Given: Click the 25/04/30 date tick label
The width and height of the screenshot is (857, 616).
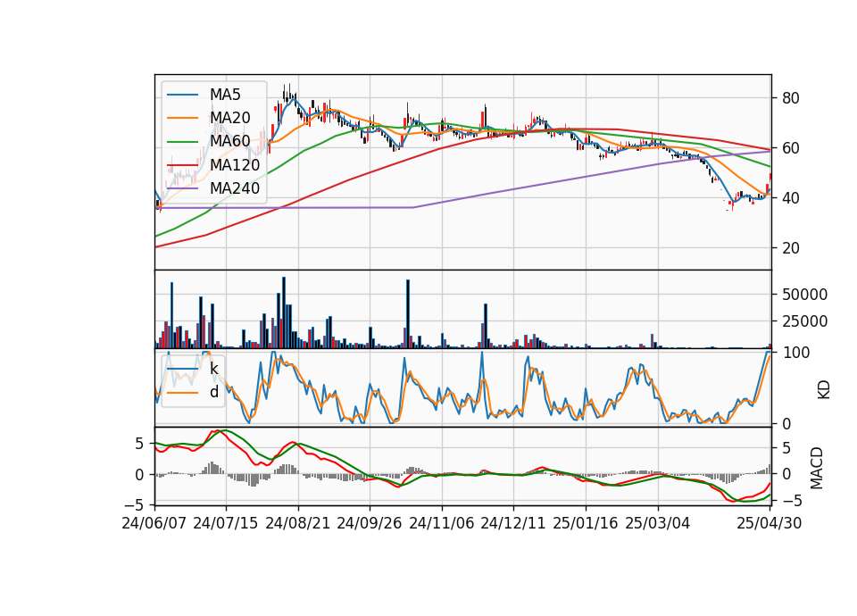Looking at the screenshot, I should pos(770,523).
